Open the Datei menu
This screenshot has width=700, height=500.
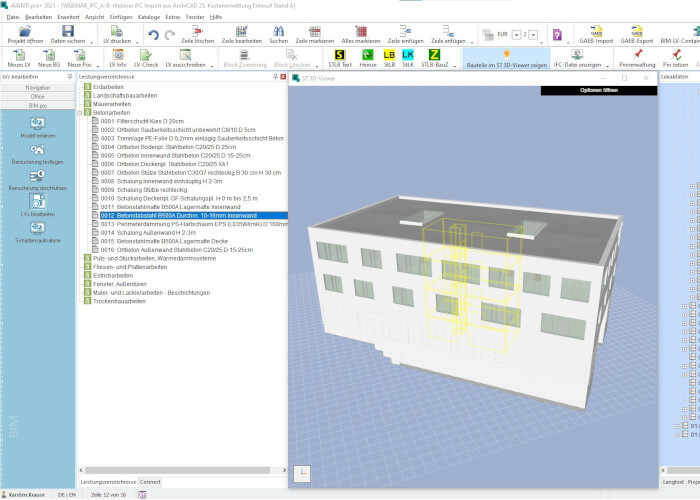pos(13,17)
